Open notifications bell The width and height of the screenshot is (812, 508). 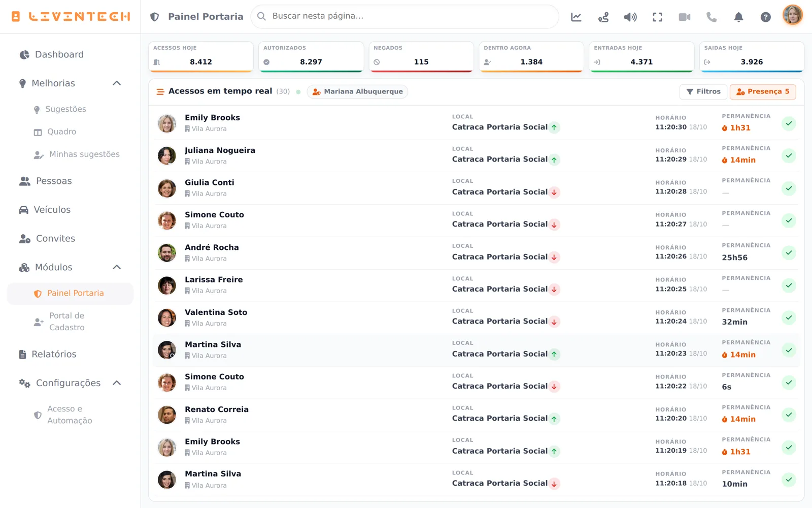[x=738, y=17]
